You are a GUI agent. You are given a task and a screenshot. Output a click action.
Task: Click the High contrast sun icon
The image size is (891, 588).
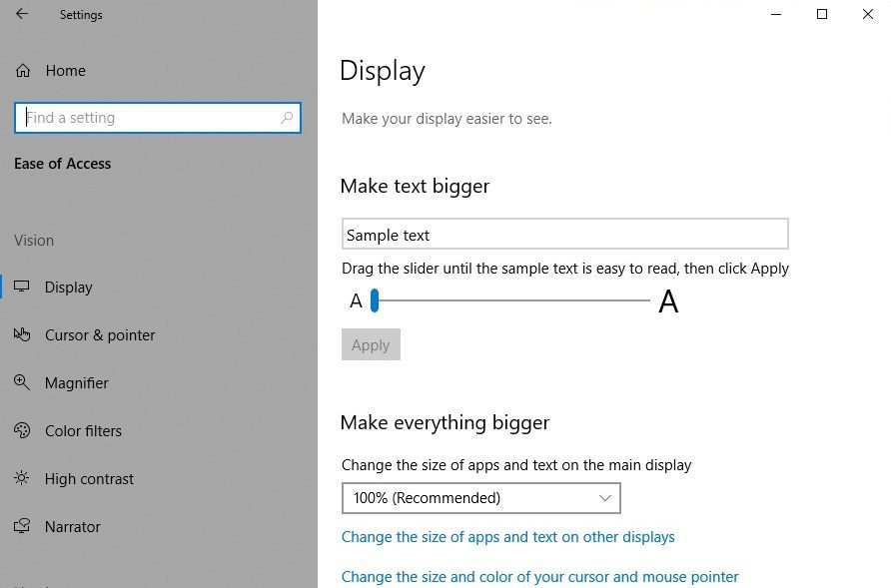pyautogui.click(x=22, y=478)
